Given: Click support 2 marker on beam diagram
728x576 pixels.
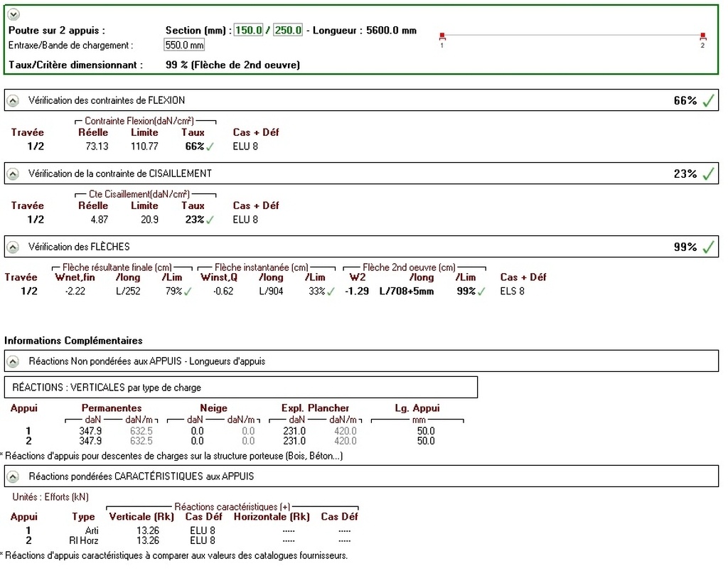Looking at the screenshot, I should click(x=702, y=36).
